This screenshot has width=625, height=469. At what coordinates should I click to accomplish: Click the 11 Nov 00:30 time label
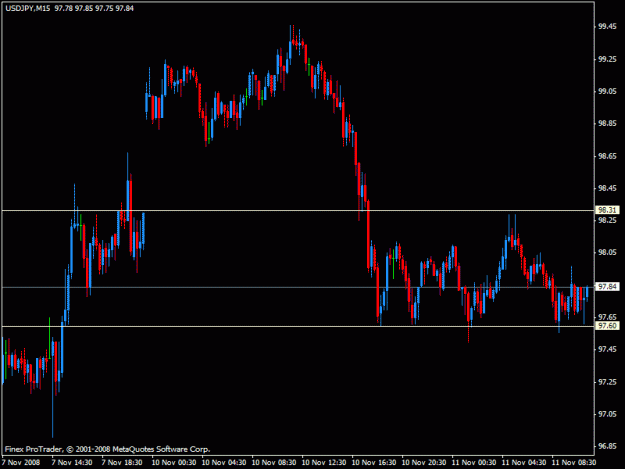pos(474,462)
